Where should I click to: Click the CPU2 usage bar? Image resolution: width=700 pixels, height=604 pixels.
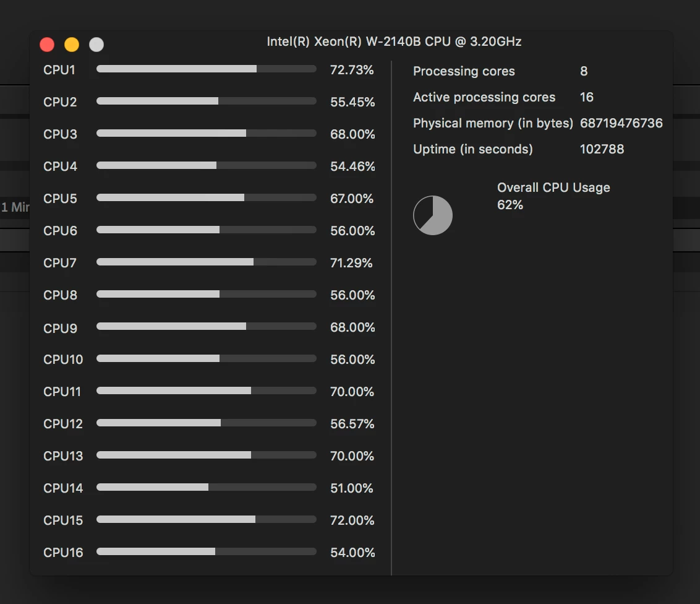pyautogui.click(x=207, y=101)
